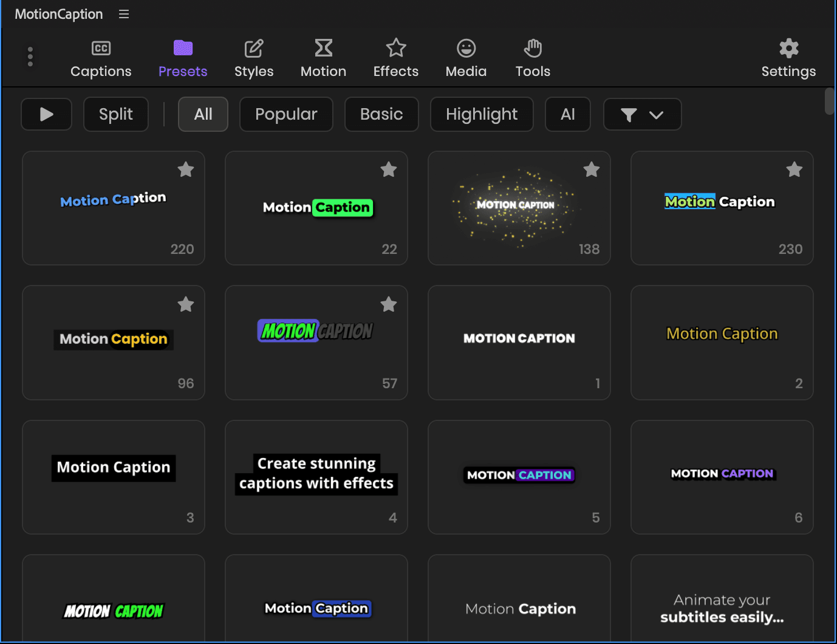Filter presets by Basic
This screenshot has width=837, height=644.
[381, 114]
